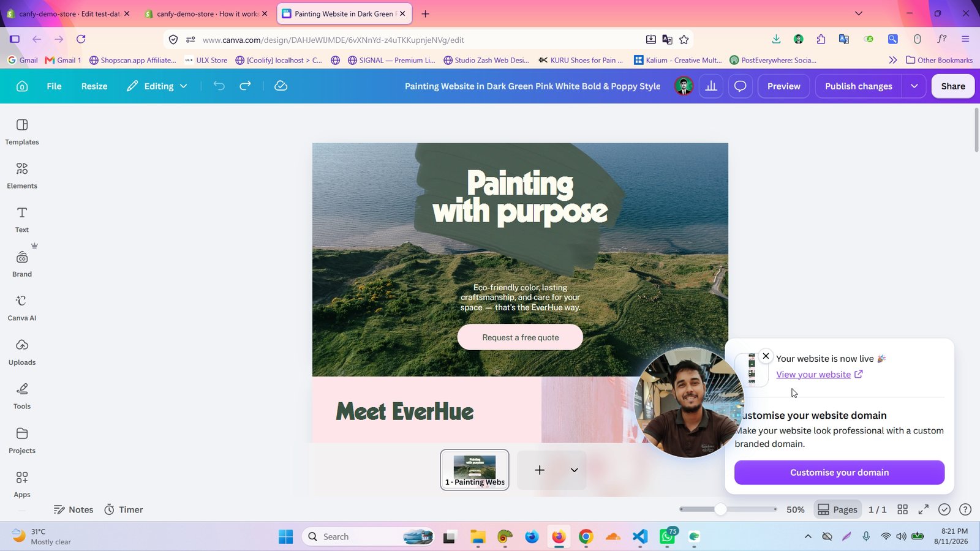Open the Tools panel
This screenshot has width=980, height=551.
[x=22, y=396]
